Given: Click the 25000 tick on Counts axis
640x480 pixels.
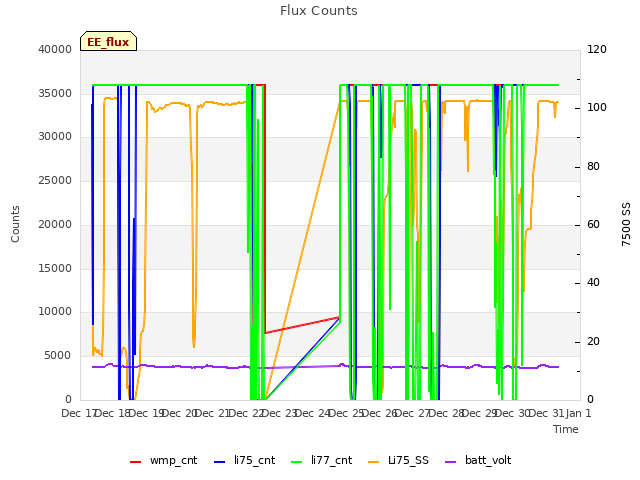Looking at the screenshot, I should click(x=55, y=180).
